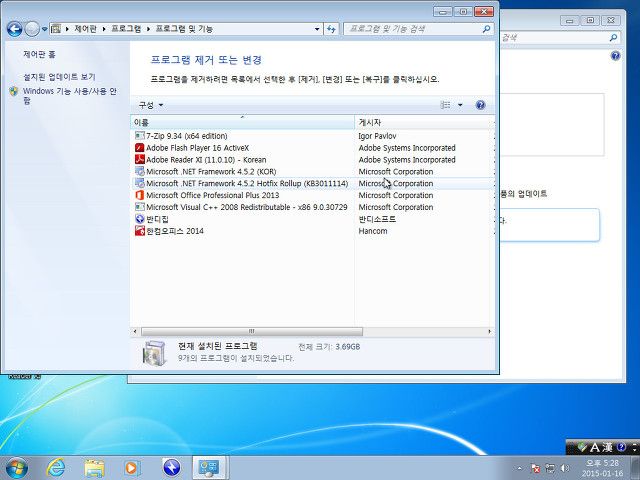Sort by the 이름 column header
The height and width of the screenshot is (480, 640).
click(242, 122)
